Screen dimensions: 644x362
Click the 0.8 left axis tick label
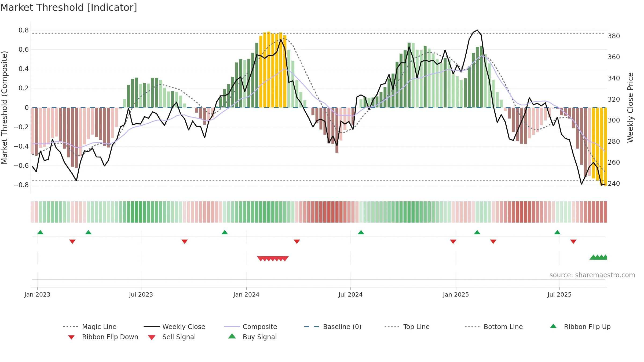pyautogui.click(x=24, y=30)
